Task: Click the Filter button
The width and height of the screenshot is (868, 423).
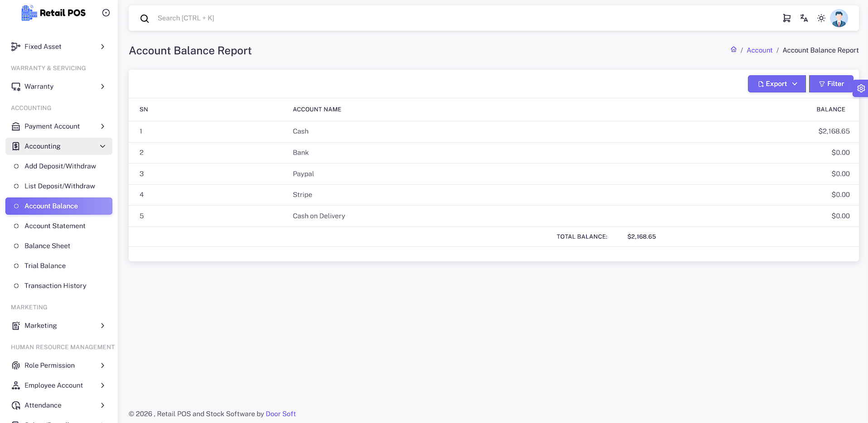Action: click(x=831, y=84)
